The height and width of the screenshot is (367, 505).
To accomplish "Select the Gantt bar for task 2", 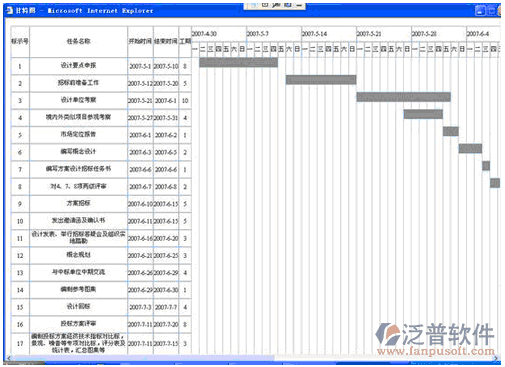I will [321, 80].
